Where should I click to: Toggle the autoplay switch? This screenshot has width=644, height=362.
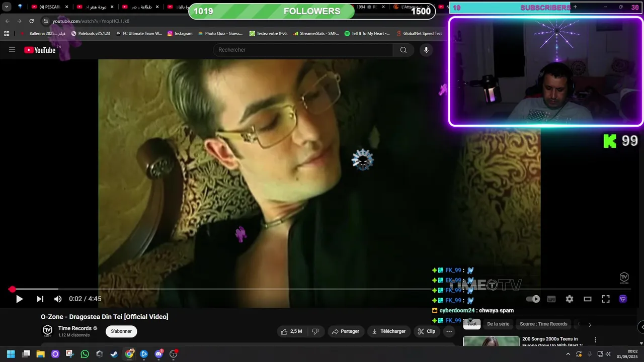pyautogui.click(x=533, y=299)
